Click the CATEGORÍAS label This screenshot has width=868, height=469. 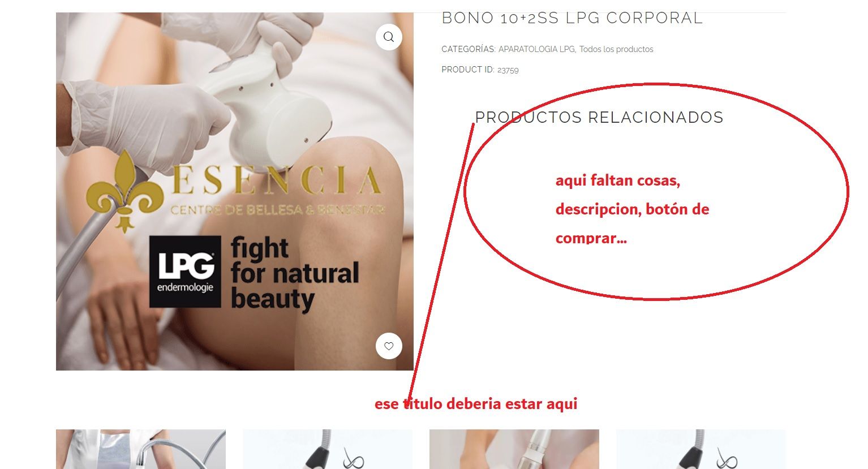[469, 49]
